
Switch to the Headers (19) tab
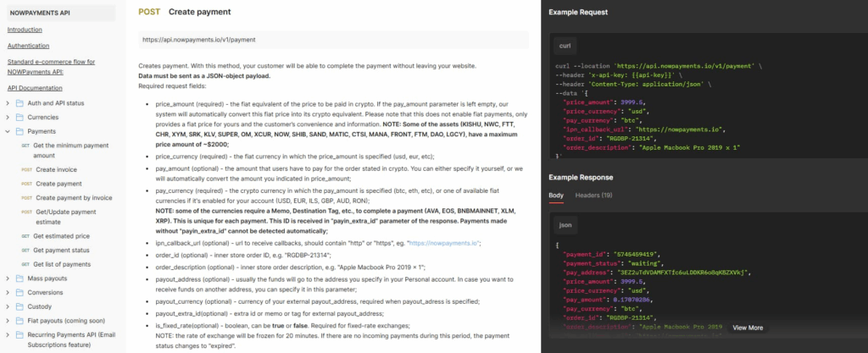[593, 195]
